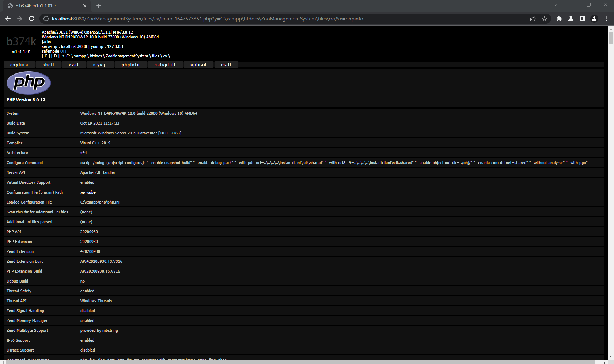The height and width of the screenshot is (364, 614).
Task: Select 'safemode OFF' status text
Action: point(54,51)
